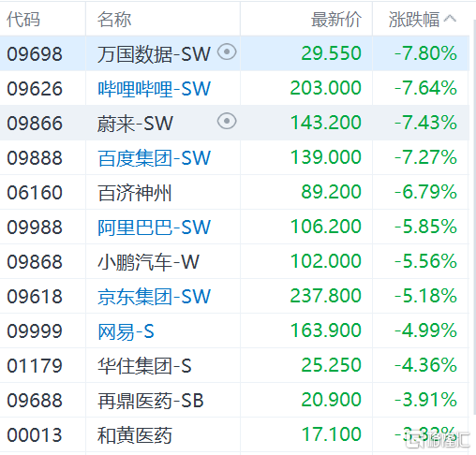Click the circle icon beside 万国数据-SW

click(x=227, y=51)
